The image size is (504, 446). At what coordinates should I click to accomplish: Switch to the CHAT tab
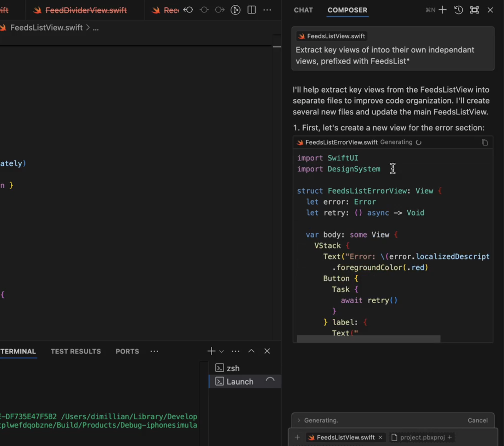tap(303, 10)
